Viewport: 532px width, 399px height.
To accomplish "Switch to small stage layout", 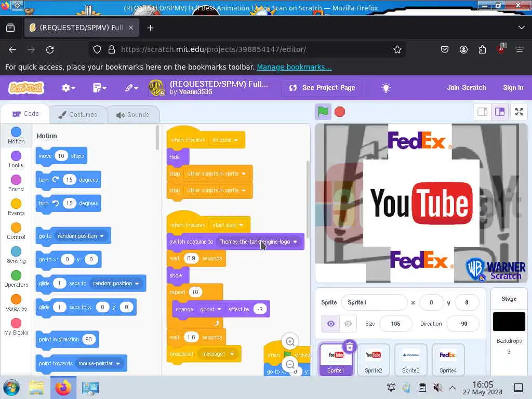I will [483, 112].
